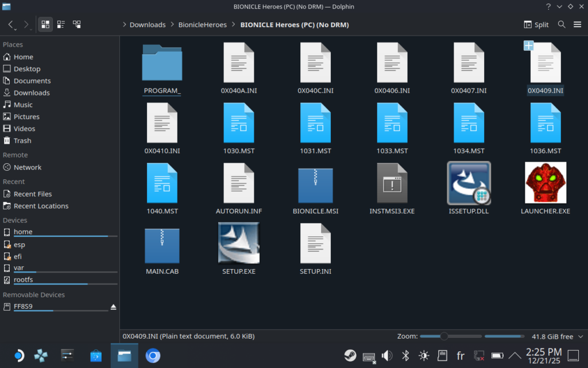
Task: Toggle Split view mode
Action: (x=536, y=25)
